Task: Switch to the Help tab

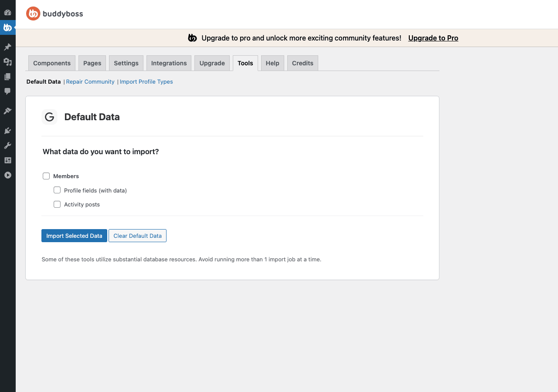Action: (272, 63)
